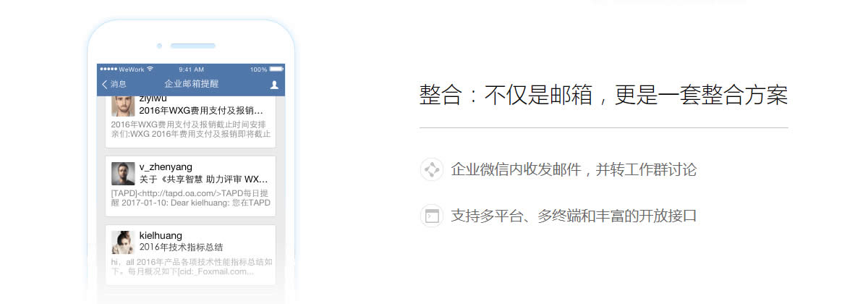The width and height of the screenshot is (868, 304).
Task: Tap the back chevron next to 消息
Action: click(x=105, y=85)
